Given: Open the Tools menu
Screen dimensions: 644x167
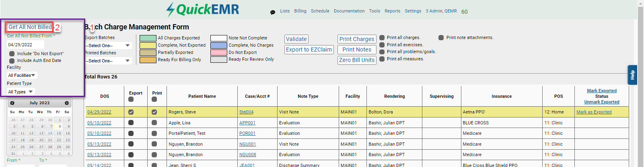Looking at the screenshot, I should coord(374,11).
